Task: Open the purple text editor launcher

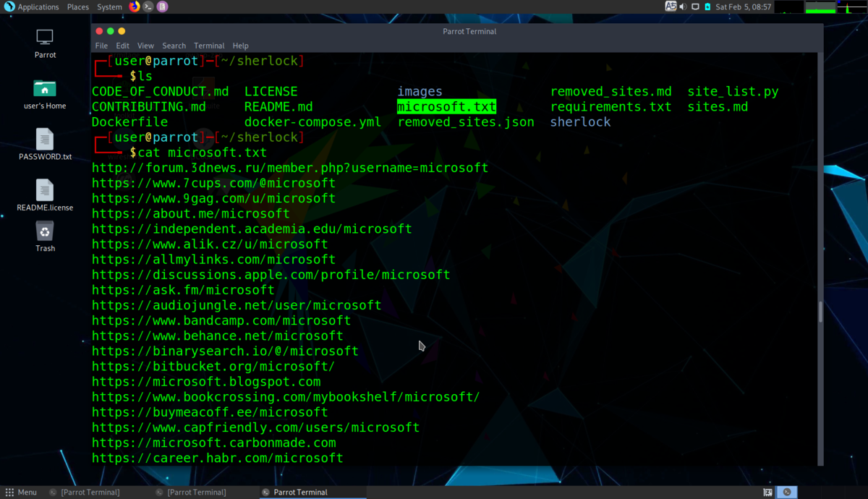Action: [x=162, y=7]
